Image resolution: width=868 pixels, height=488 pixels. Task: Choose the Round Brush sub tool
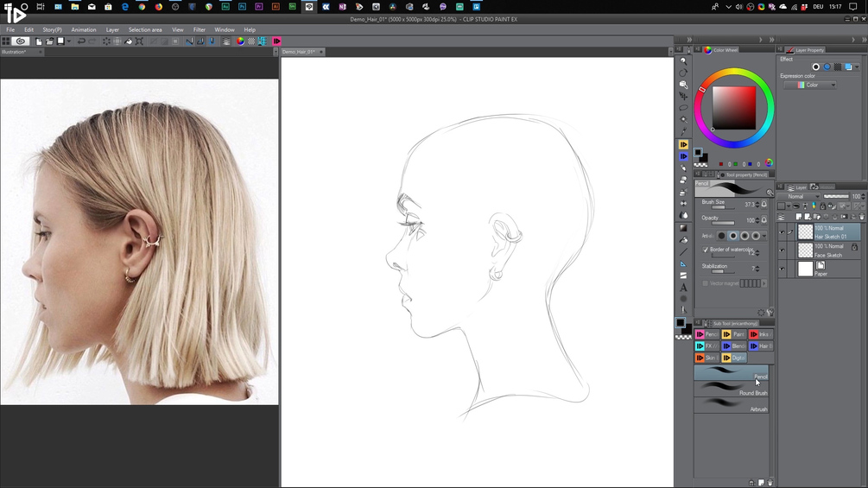tap(732, 389)
